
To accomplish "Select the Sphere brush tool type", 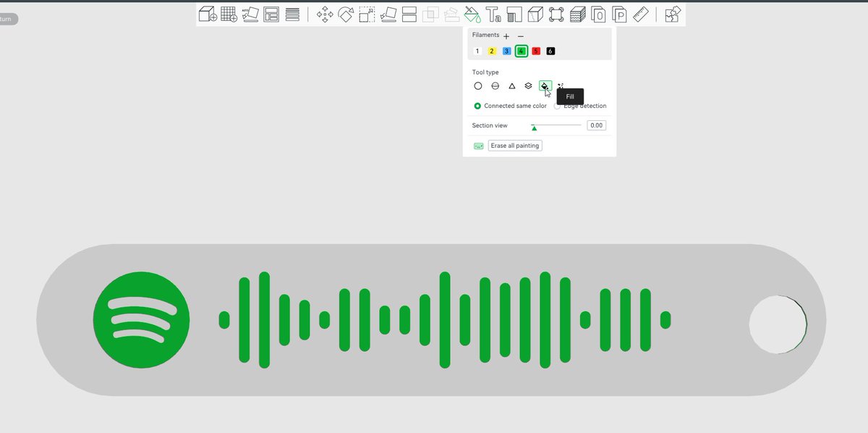I will point(495,85).
